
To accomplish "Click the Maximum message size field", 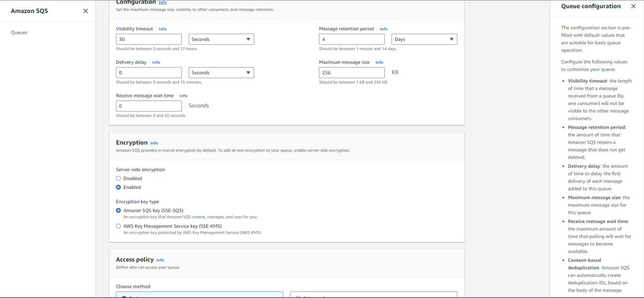I will click(352, 72).
